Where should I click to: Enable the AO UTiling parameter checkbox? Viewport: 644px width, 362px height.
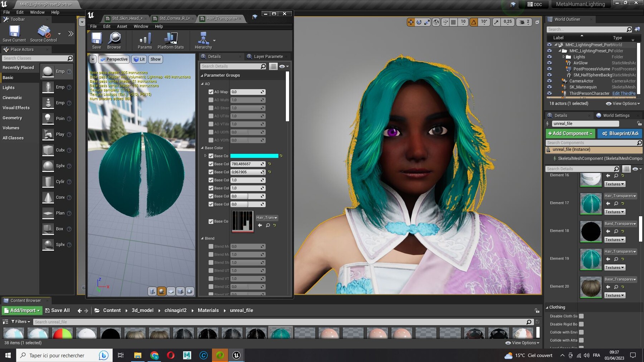(x=211, y=116)
